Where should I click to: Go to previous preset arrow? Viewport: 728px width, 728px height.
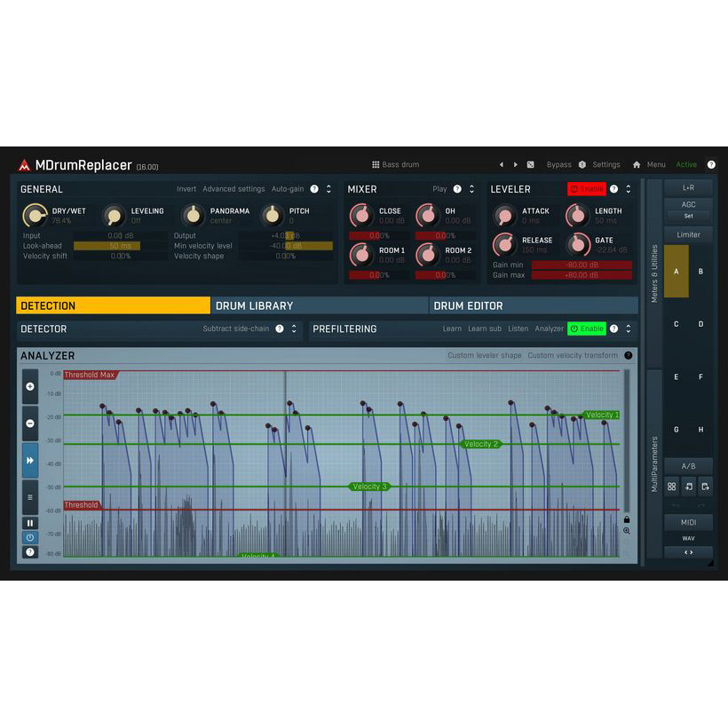(502, 164)
